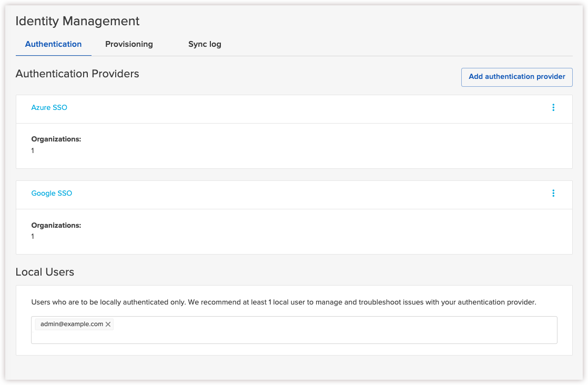The height and width of the screenshot is (385, 588).
Task: Click Add authentication provider
Action: click(516, 77)
